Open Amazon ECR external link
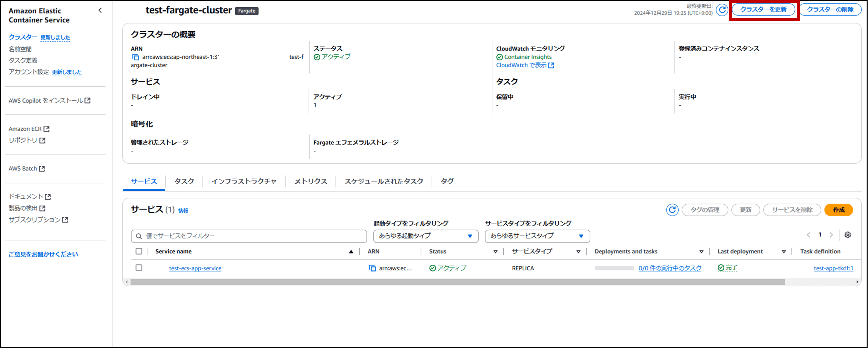This screenshot has height=348, width=868. click(29, 129)
